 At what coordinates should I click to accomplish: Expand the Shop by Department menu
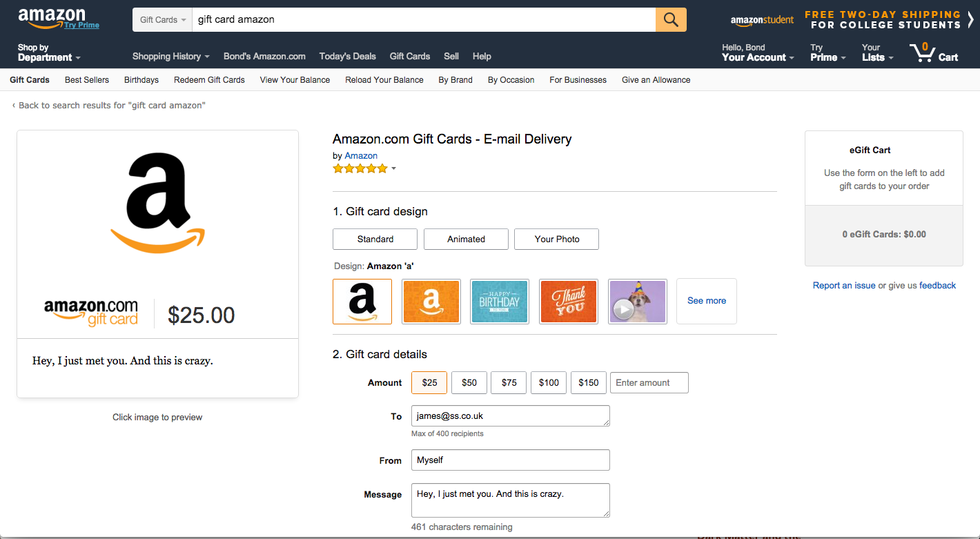[x=48, y=53]
